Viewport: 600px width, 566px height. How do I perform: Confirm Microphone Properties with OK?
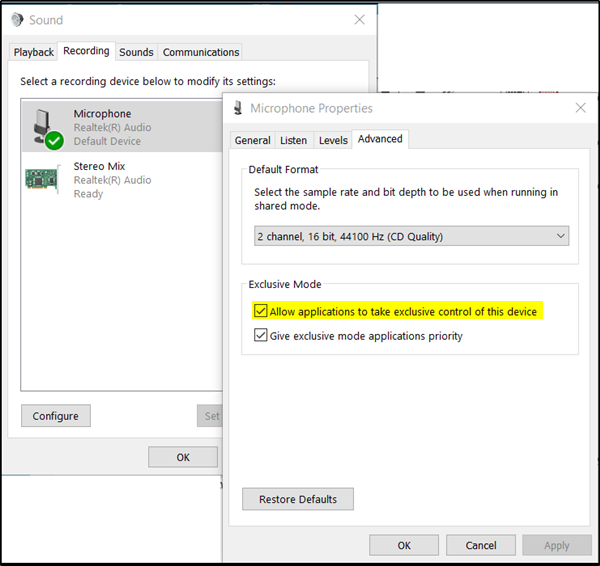(x=404, y=545)
